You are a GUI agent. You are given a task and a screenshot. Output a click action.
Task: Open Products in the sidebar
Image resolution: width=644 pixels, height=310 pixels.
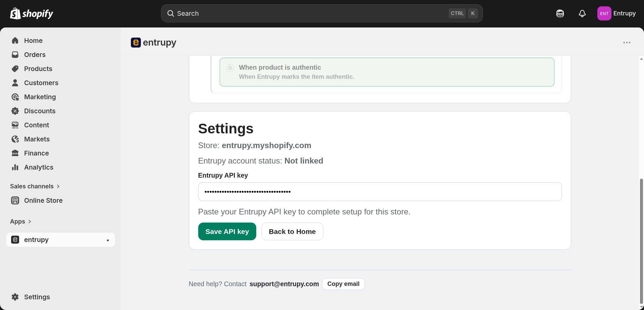(x=60, y=69)
